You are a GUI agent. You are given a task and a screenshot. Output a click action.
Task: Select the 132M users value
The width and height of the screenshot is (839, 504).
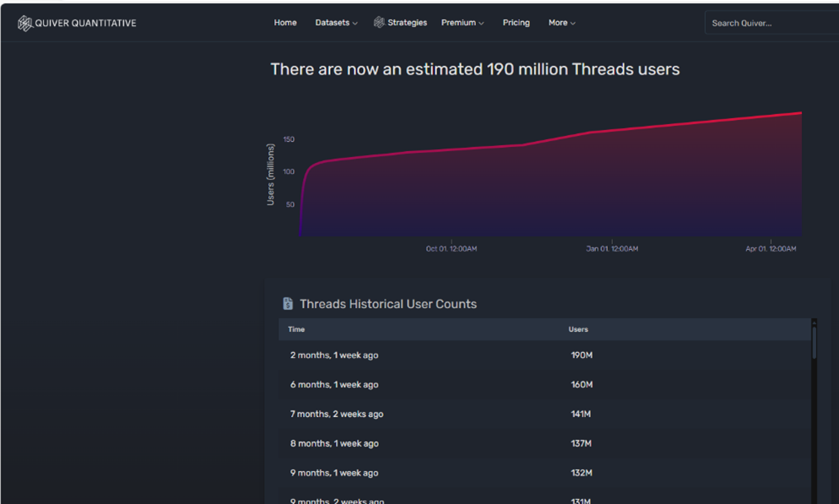(582, 473)
